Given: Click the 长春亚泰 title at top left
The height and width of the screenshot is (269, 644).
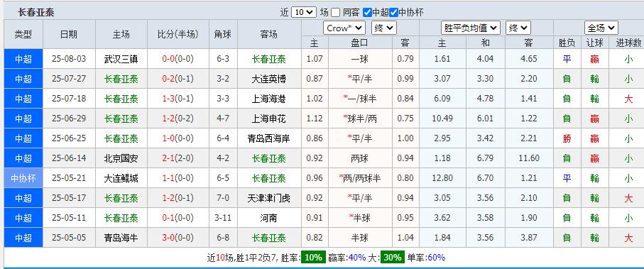Looking at the screenshot, I should pos(36,12).
